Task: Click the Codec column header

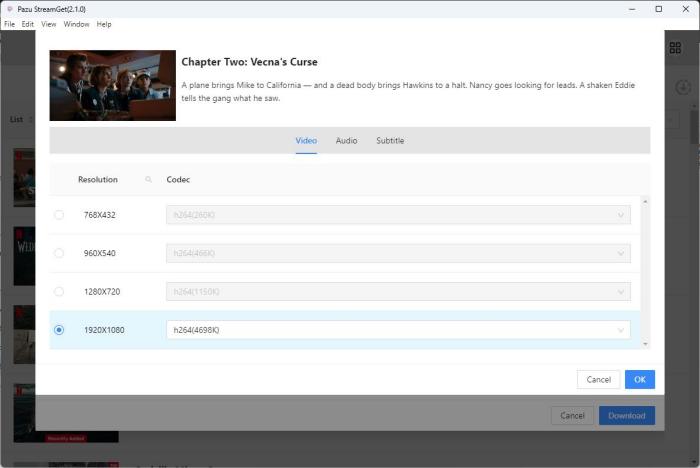Action: (x=178, y=180)
